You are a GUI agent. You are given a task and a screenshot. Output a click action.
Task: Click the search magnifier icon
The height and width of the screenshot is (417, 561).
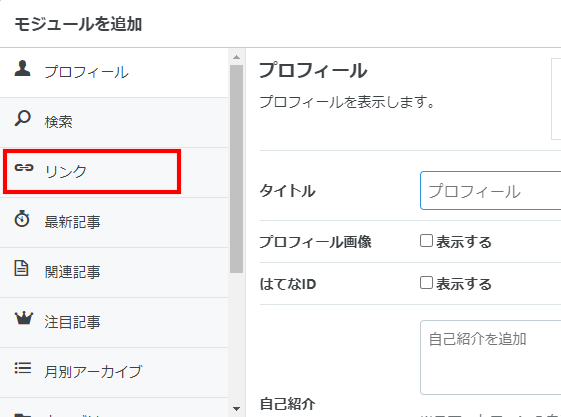pos(23,118)
